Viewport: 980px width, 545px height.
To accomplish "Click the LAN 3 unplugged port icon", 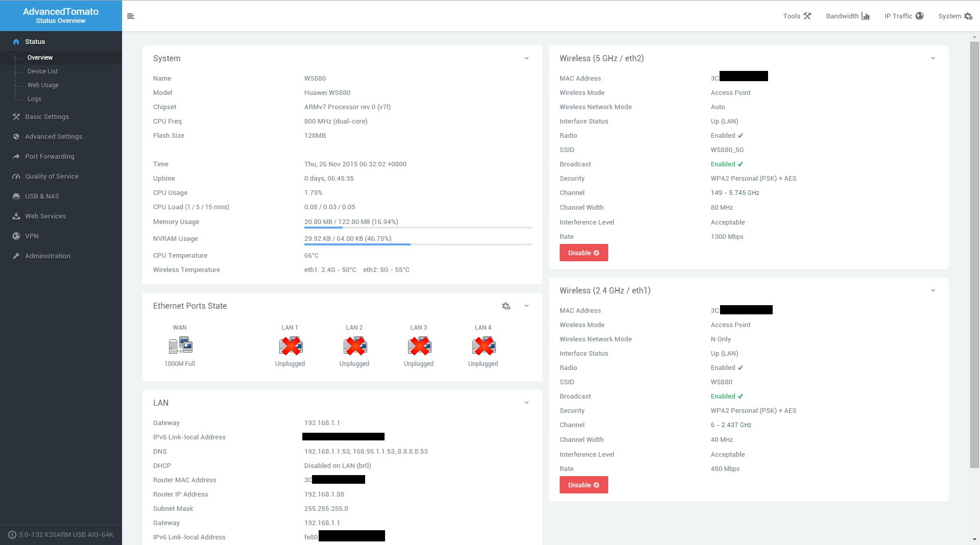I will pyautogui.click(x=419, y=346).
